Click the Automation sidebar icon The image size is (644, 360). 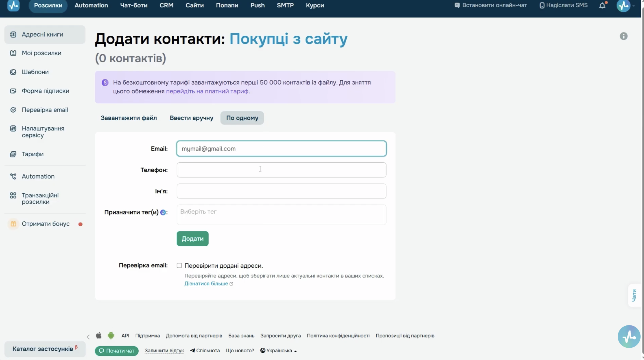13,177
